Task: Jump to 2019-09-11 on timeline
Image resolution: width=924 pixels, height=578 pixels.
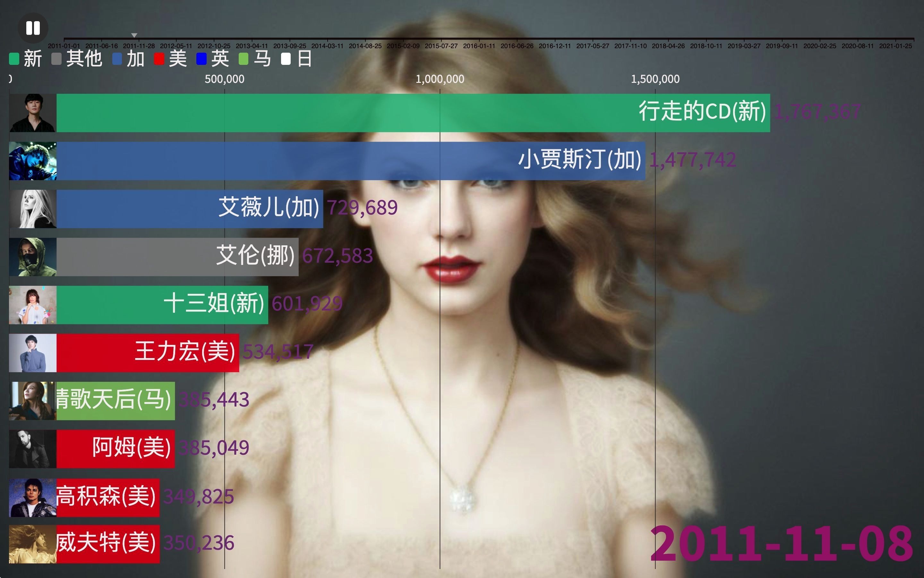Action: click(782, 46)
